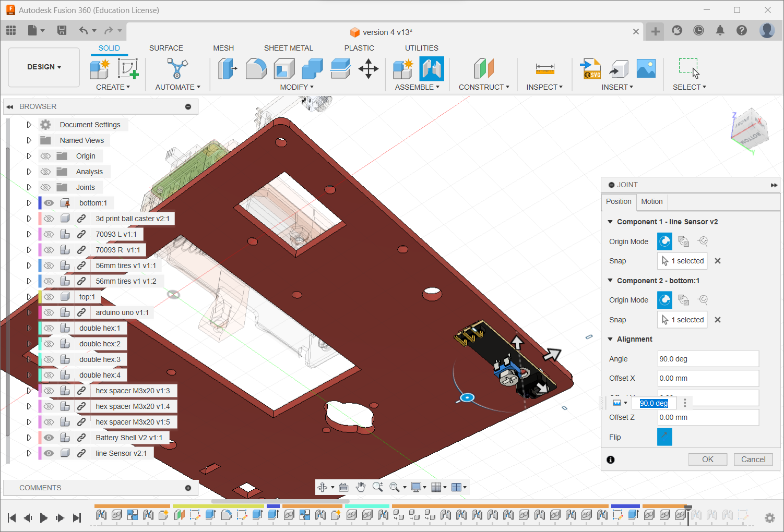Viewport: 784px width, 532px height.
Task: Switch to the Motion tab
Action: [651, 201]
